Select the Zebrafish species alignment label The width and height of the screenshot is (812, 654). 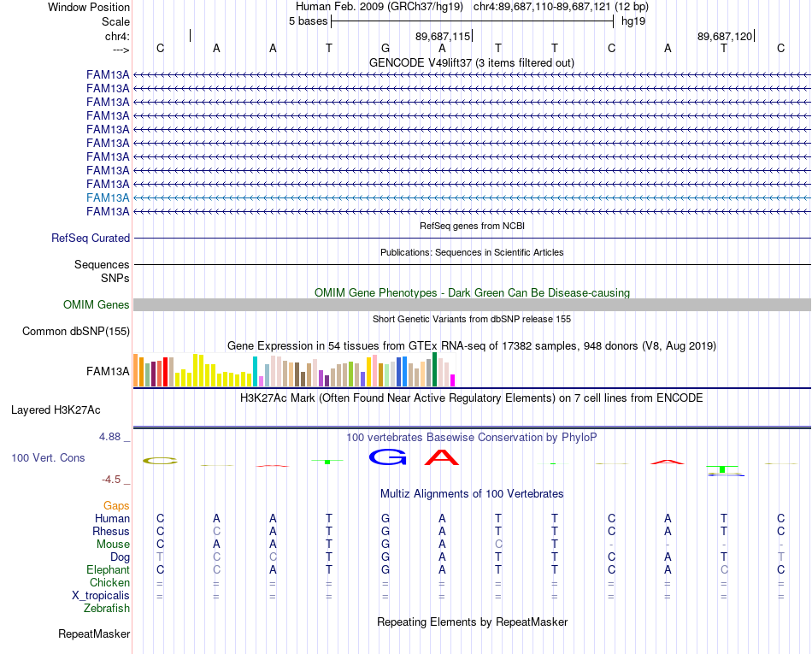coord(107,609)
